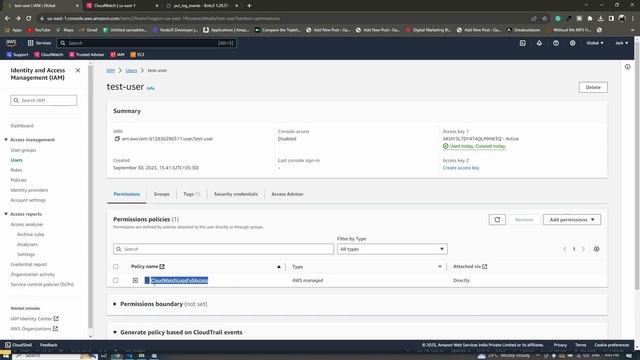Screen dimensions: 640x360
Task: Expand CloudWatchLogsFullAccess policy row
Action: [135, 280]
